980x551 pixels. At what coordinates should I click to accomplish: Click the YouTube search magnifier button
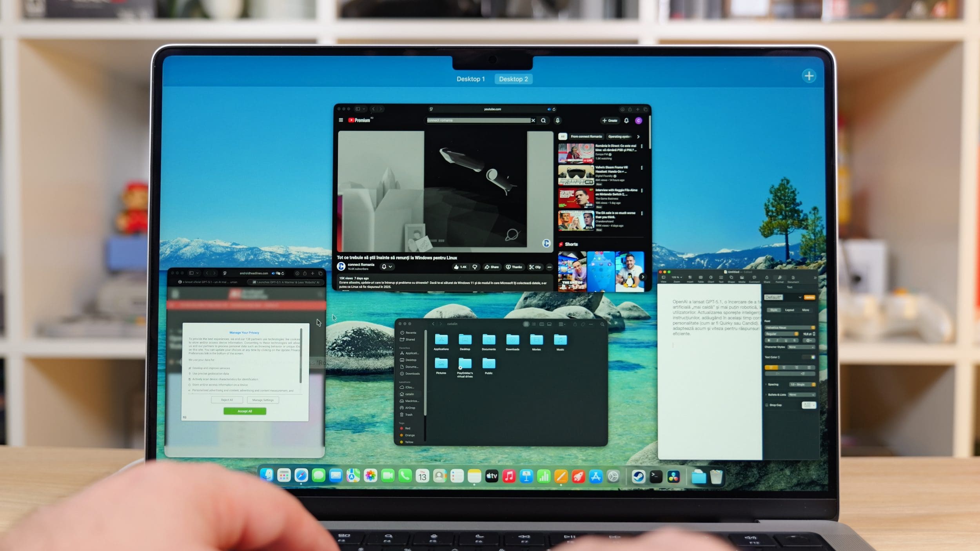543,121
